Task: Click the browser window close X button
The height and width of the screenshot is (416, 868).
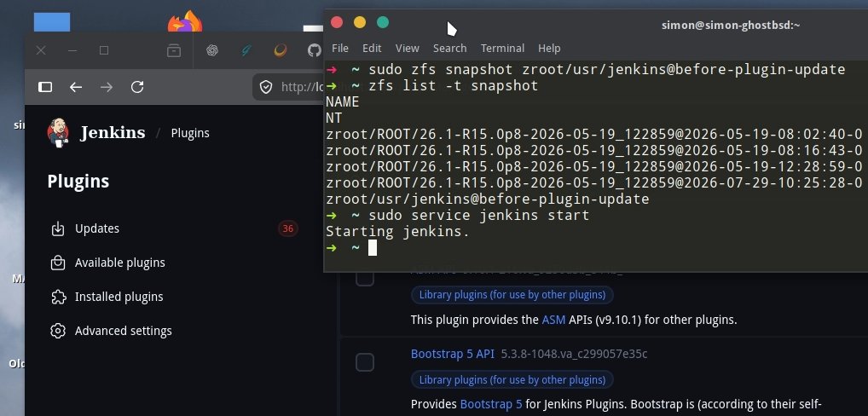Action: point(40,50)
